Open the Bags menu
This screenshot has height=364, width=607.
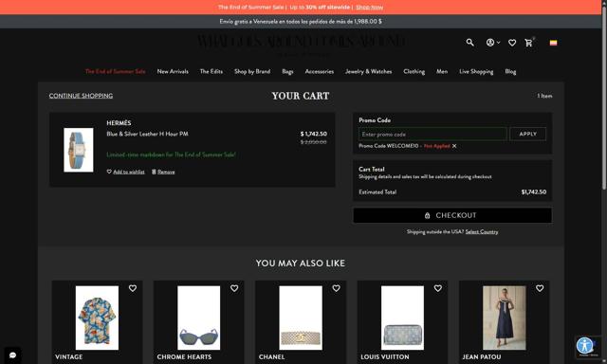[287, 71]
